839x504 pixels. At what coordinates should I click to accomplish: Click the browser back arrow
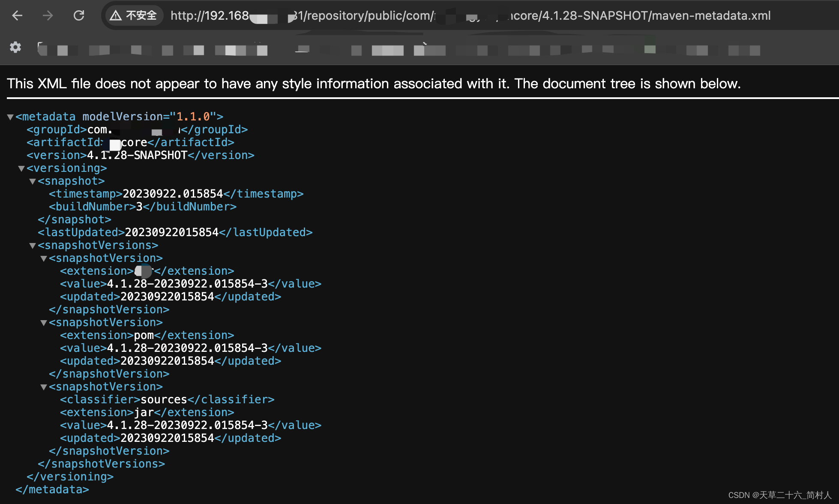(17, 16)
